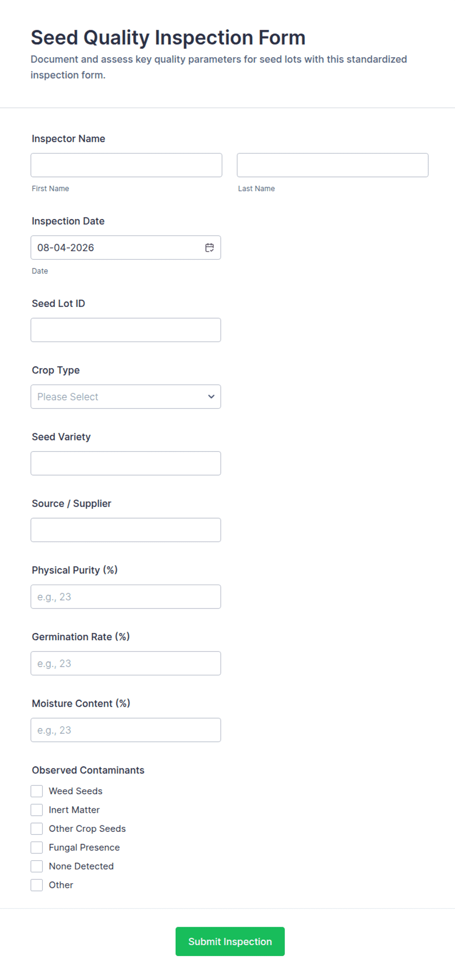455x980 pixels.
Task: Focus the First Name input field
Action: tap(126, 165)
